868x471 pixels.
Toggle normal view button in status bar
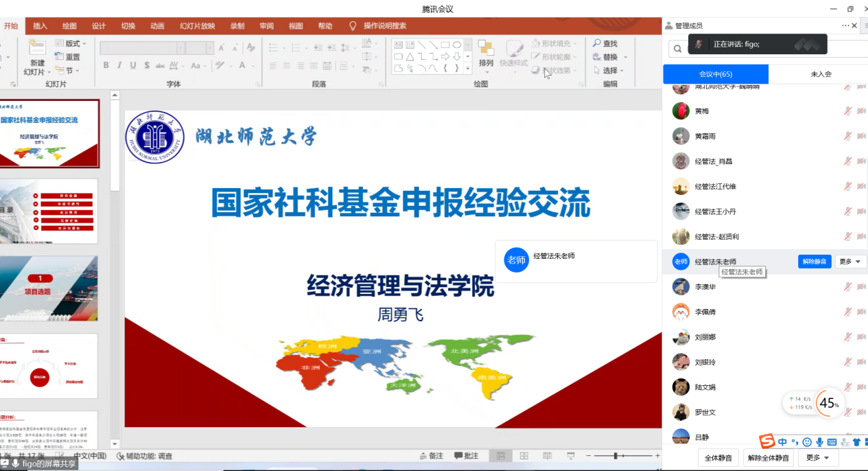pyautogui.click(x=501, y=456)
